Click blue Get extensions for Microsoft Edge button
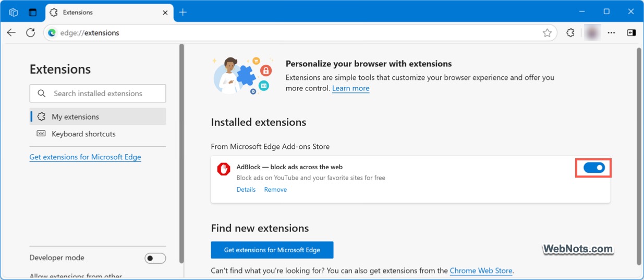644x280 pixels. coord(272,250)
